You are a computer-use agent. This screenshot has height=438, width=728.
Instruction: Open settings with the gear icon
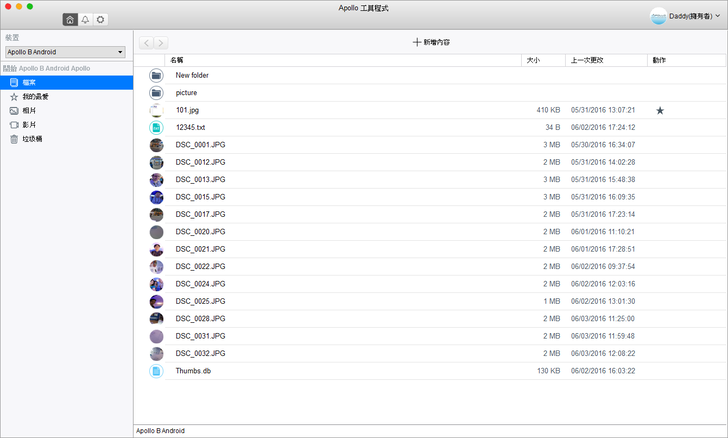(x=101, y=20)
